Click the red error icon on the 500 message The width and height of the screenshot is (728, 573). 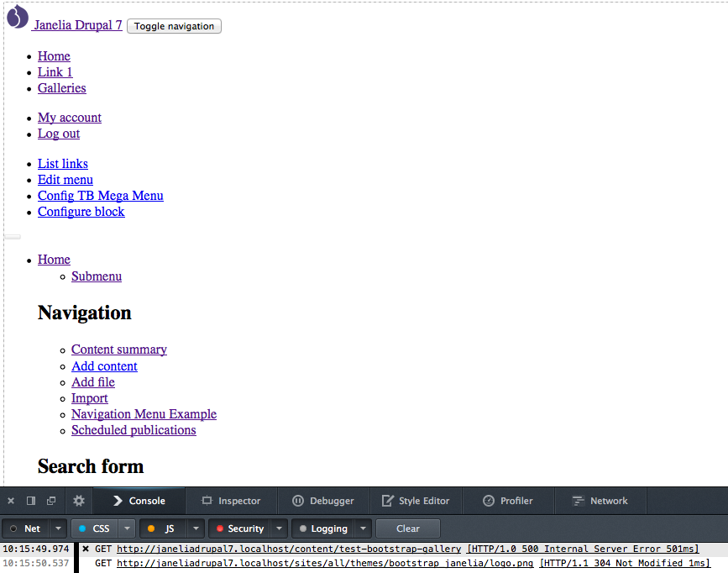click(x=85, y=549)
